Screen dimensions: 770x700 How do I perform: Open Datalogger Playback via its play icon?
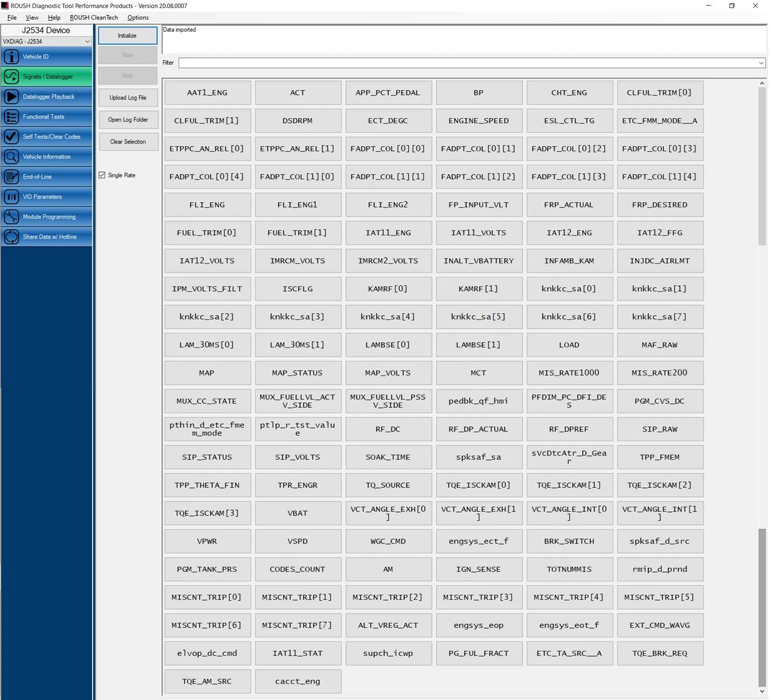[x=11, y=96]
